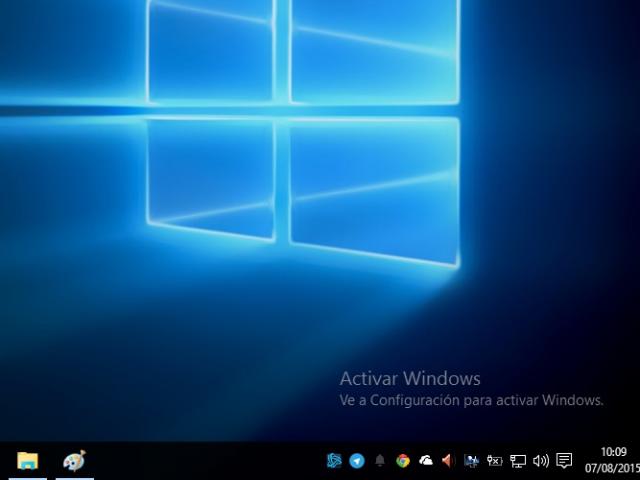Image resolution: width=640 pixels, height=480 pixels.
Task: Click the grey bell notification tray icon
Action: 380,461
